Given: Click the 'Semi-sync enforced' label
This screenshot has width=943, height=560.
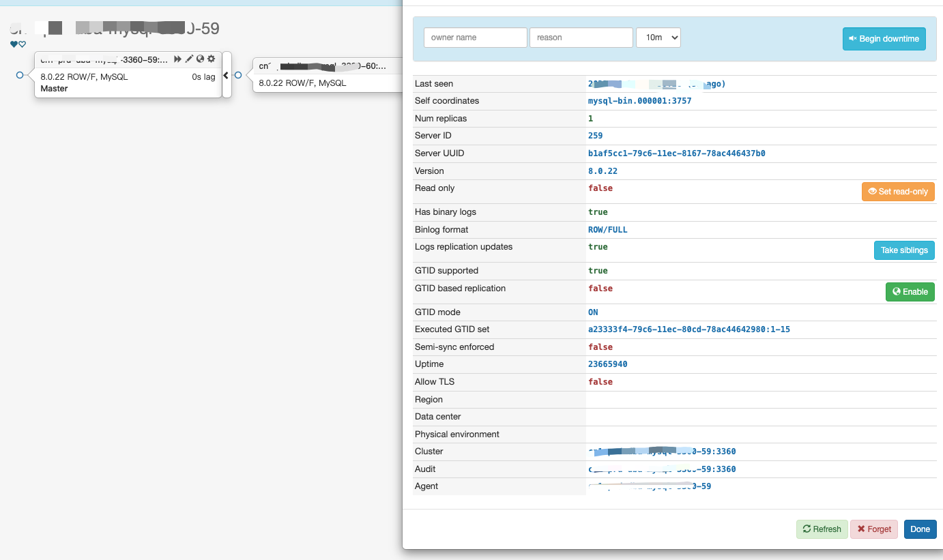Looking at the screenshot, I should 454,347.
